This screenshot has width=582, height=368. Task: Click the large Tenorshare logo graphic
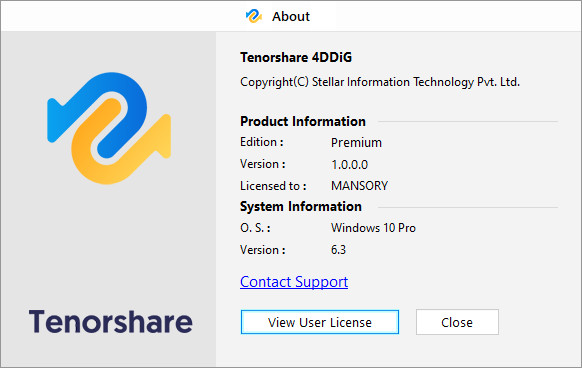click(x=109, y=128)
